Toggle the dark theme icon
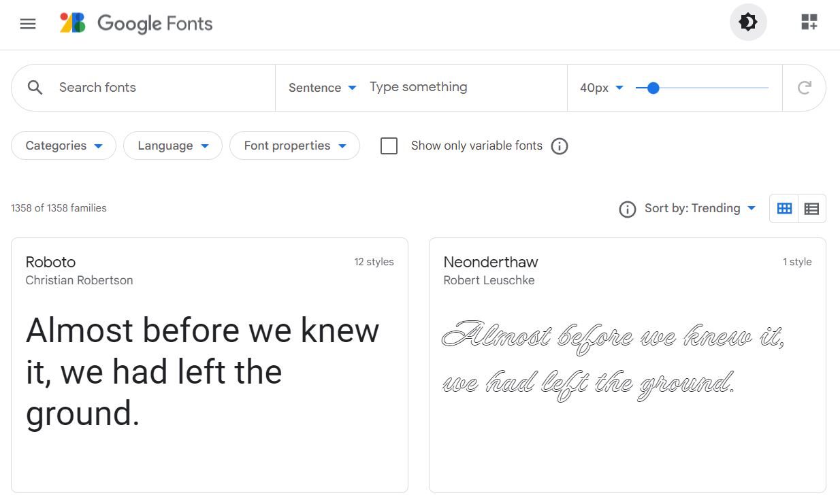 748,22
